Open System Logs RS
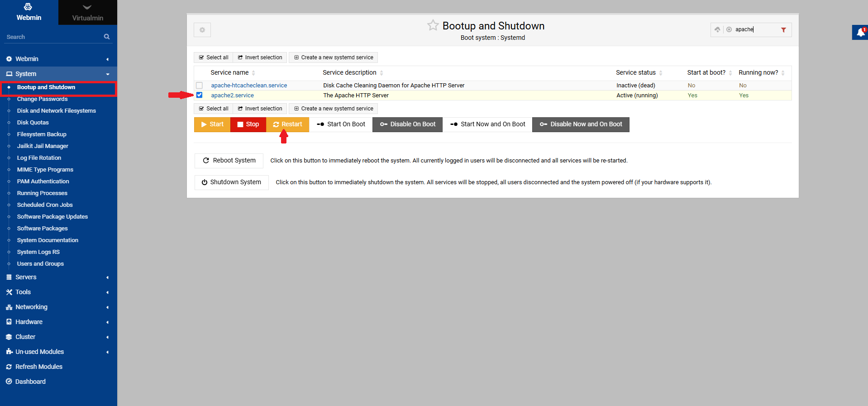868x406 pixels. point(38,252)
